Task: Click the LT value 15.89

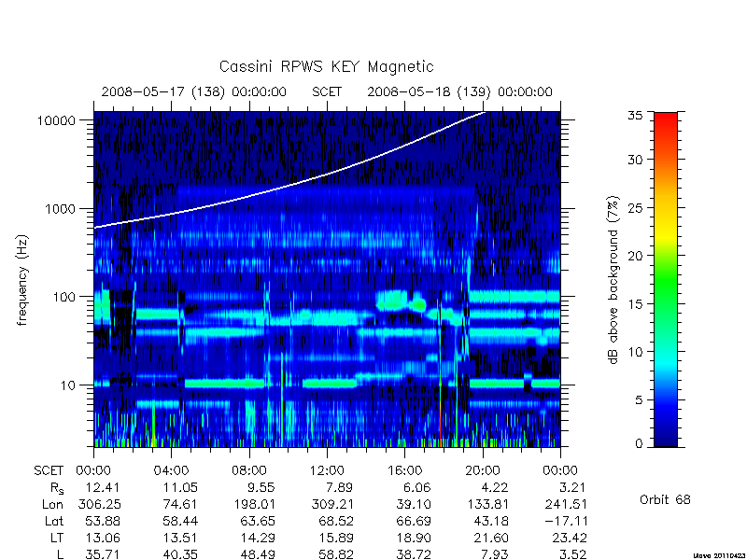Action: tap(336, 539)
